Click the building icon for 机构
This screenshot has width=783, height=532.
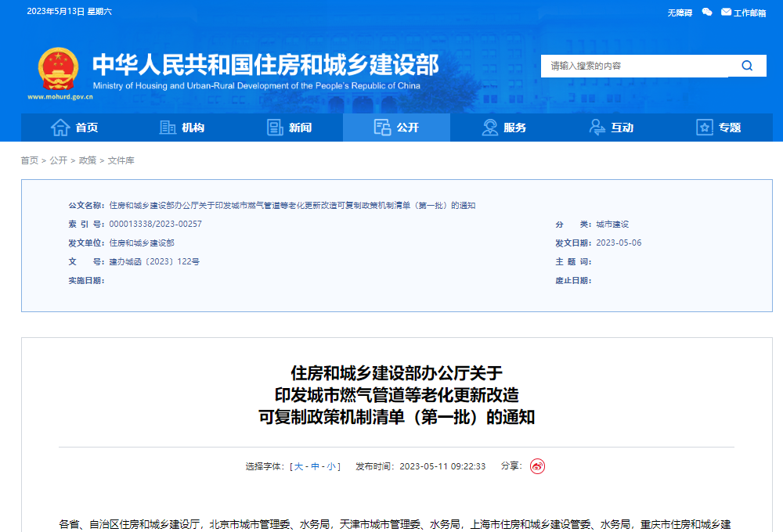click(168, 128)
